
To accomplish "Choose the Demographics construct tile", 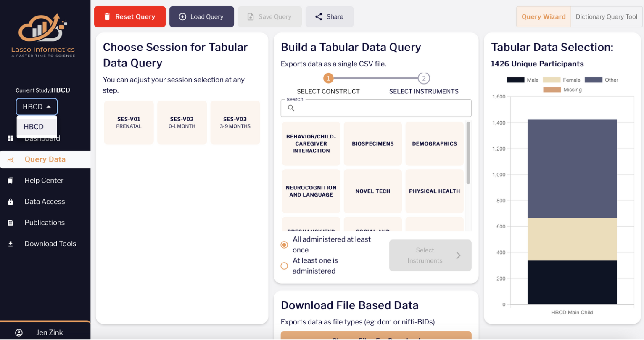I will [x=434, y=143].
